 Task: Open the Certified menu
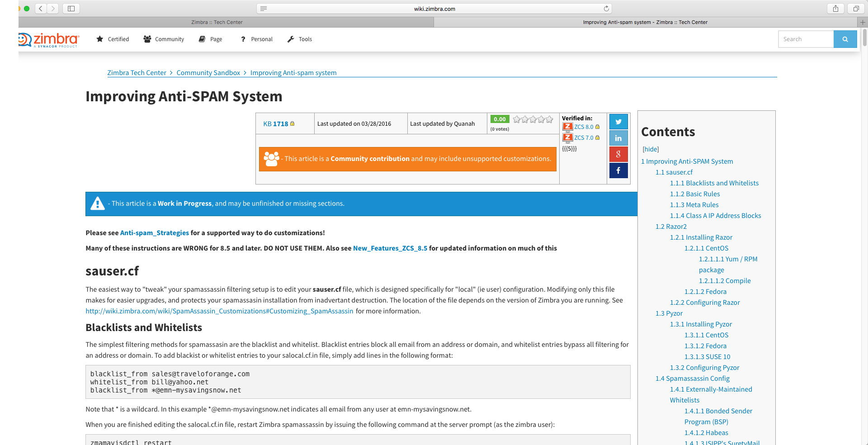113,39
